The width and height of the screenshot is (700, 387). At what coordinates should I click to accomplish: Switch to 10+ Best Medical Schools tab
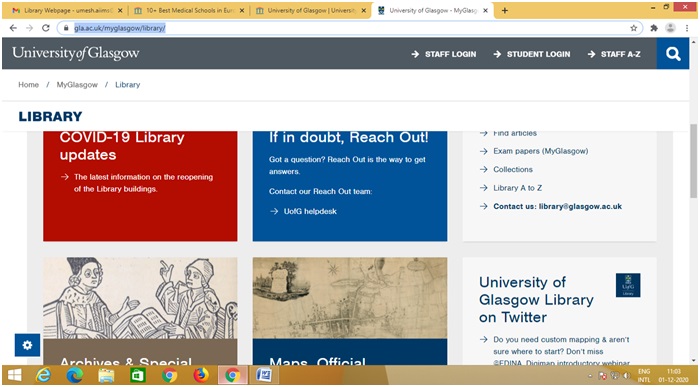[190, 11]
